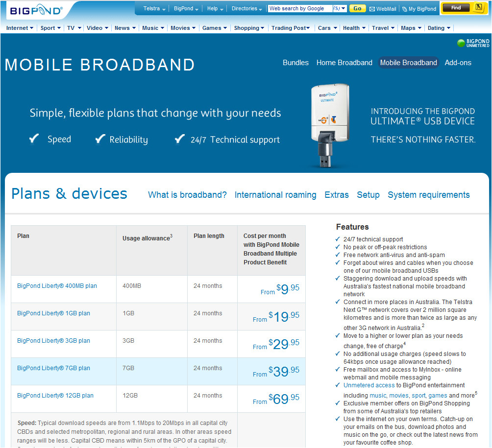Open WebMail via the envelope icon
The image size is (492, 448).
pos(373,8)
